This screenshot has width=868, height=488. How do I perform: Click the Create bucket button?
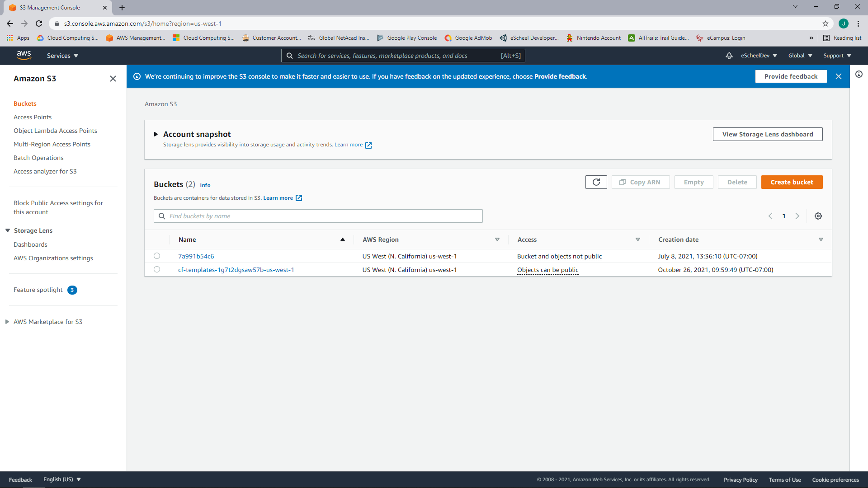792,182
